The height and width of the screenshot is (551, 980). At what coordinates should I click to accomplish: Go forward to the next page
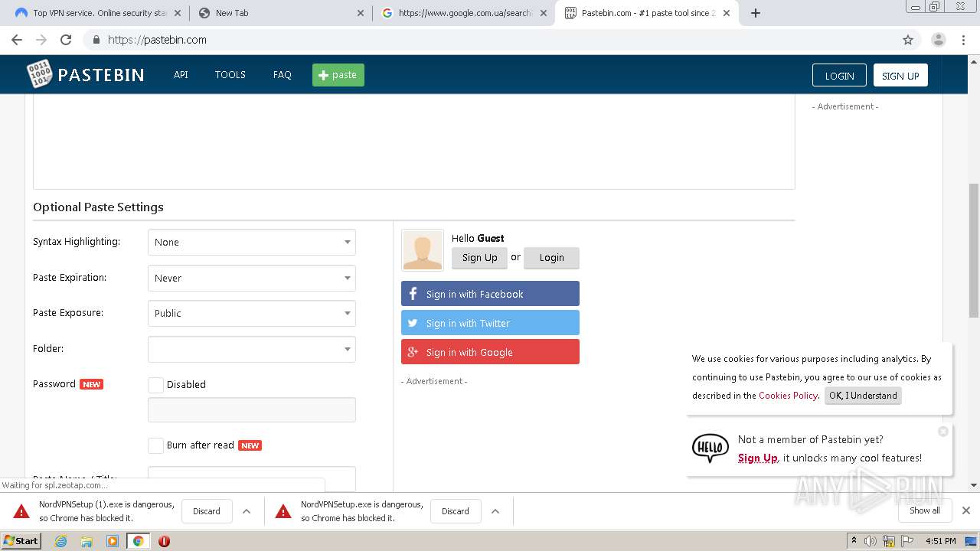41,40
